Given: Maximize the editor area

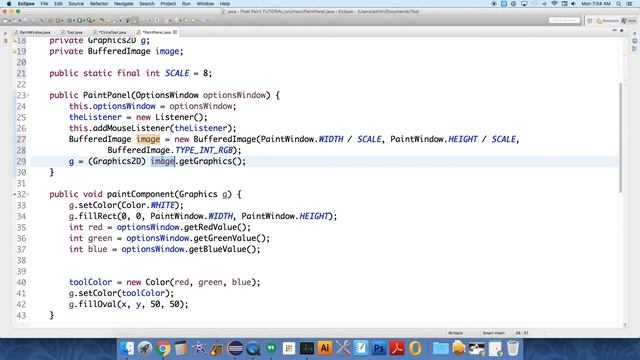Looking at the screenshot, I should [622, 31].
